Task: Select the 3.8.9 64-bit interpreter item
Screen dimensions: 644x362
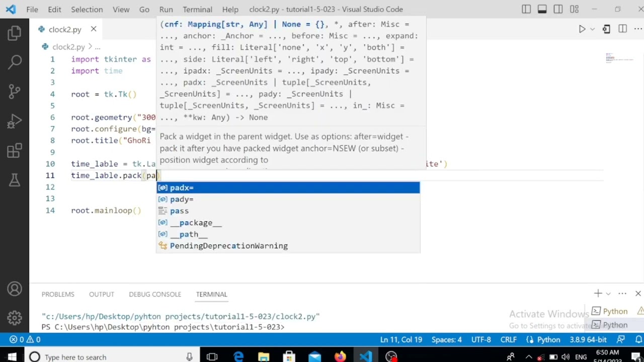Action: 588,339
